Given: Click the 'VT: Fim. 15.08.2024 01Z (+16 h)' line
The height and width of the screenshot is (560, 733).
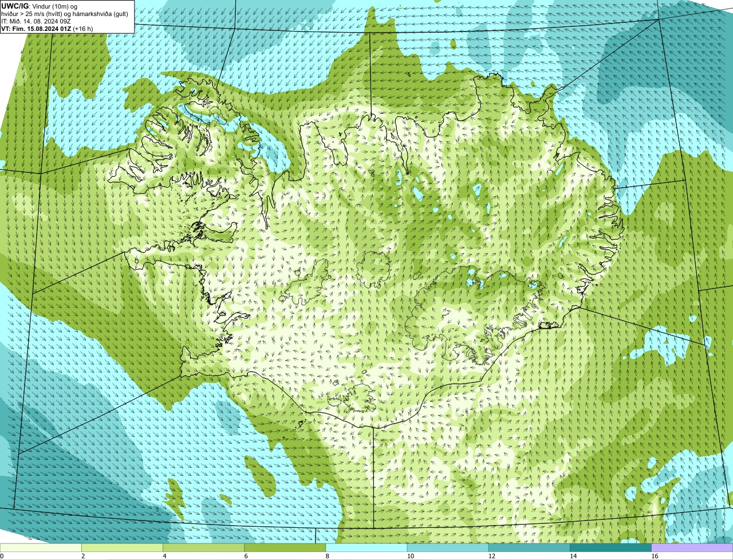Looking at the screenshot, I should tap(47, 29).
